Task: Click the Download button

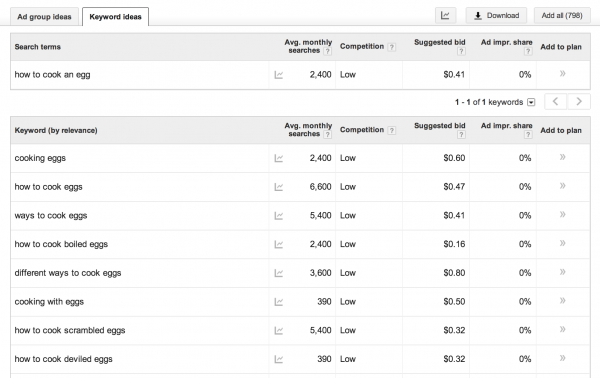Action: click(x=496, y=16)
